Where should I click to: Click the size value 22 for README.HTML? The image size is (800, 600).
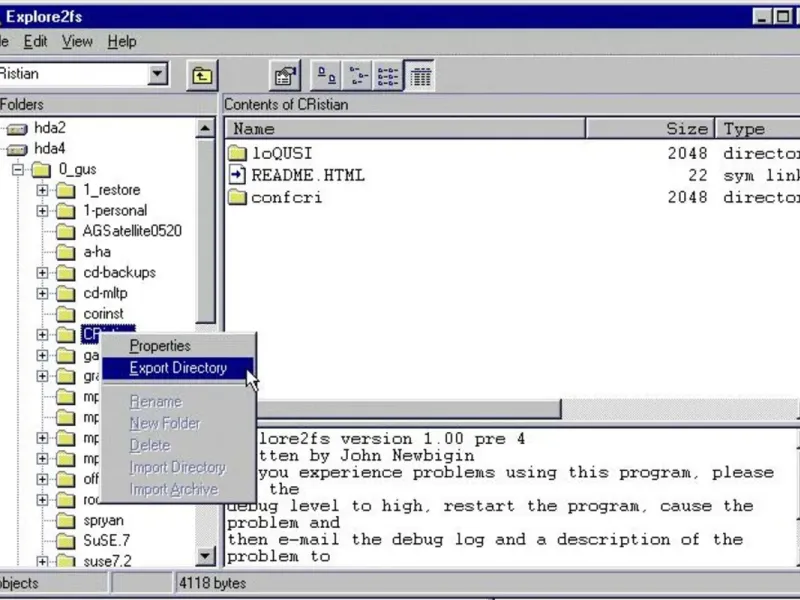(697, 176)
